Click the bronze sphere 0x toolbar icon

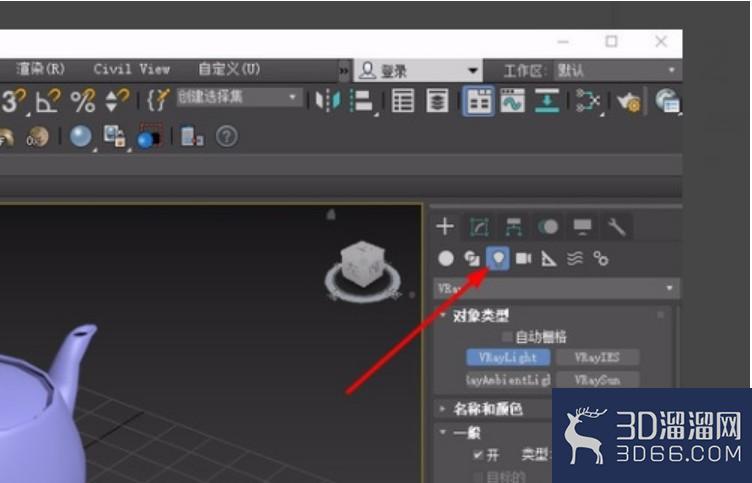click(37, 137)
